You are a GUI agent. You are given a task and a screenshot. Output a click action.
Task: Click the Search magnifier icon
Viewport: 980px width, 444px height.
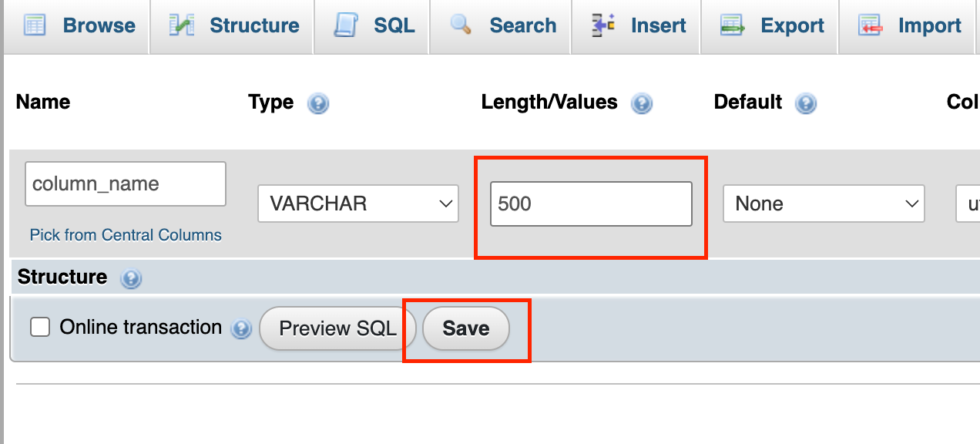point(460,25)
